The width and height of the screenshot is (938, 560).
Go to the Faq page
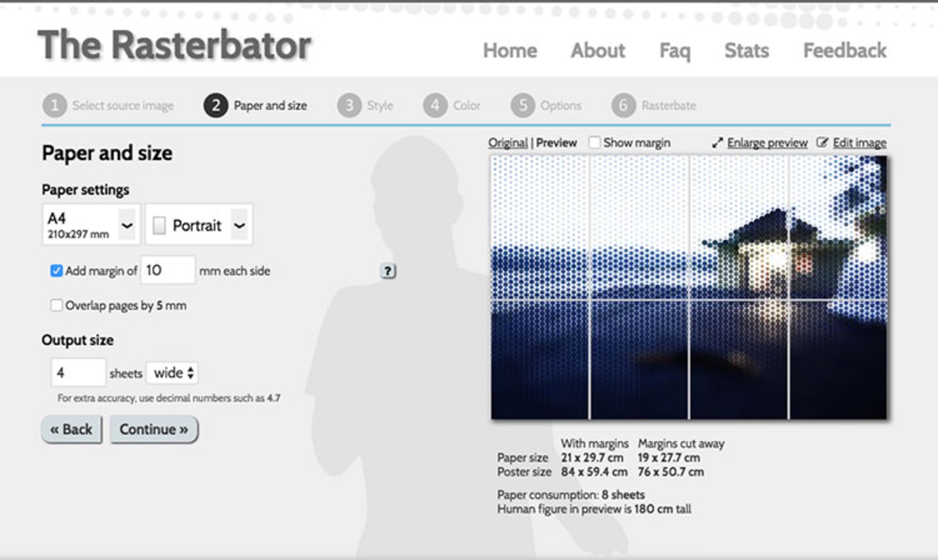coord(675,51)
